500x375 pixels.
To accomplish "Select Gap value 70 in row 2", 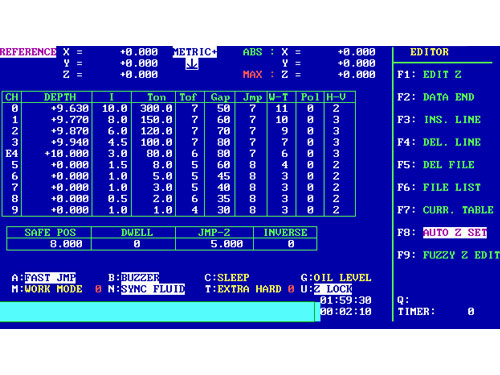I will [x=224, y=131].
